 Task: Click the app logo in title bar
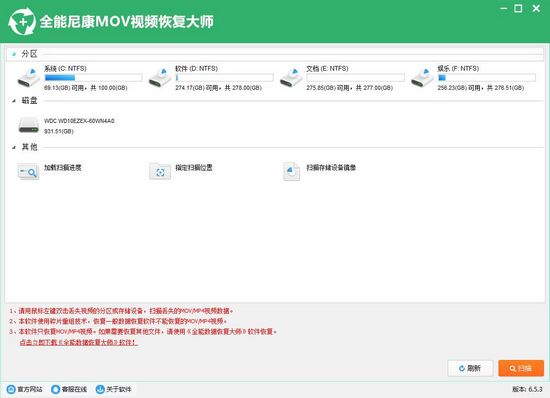click(x=22, y=22)
